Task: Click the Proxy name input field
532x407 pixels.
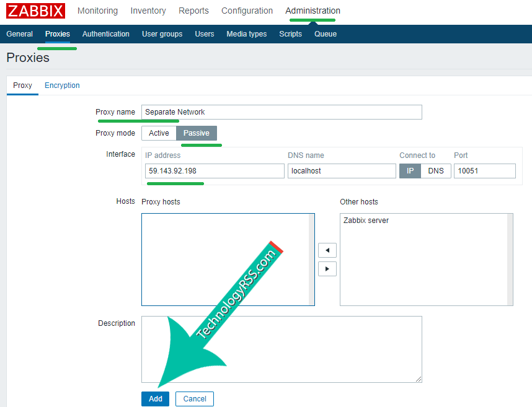Action: click(x=282, y=112)
